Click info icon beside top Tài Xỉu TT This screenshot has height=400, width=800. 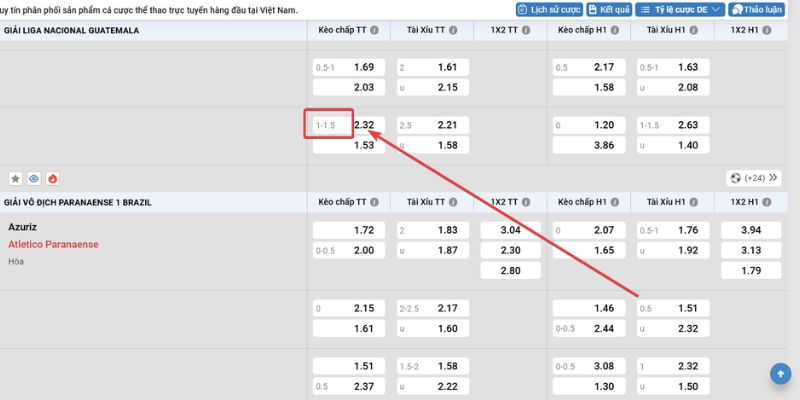click(x=453, y=31)
